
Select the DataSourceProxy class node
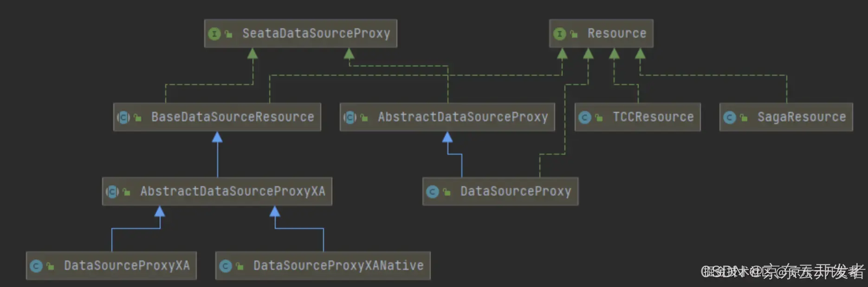500,191
